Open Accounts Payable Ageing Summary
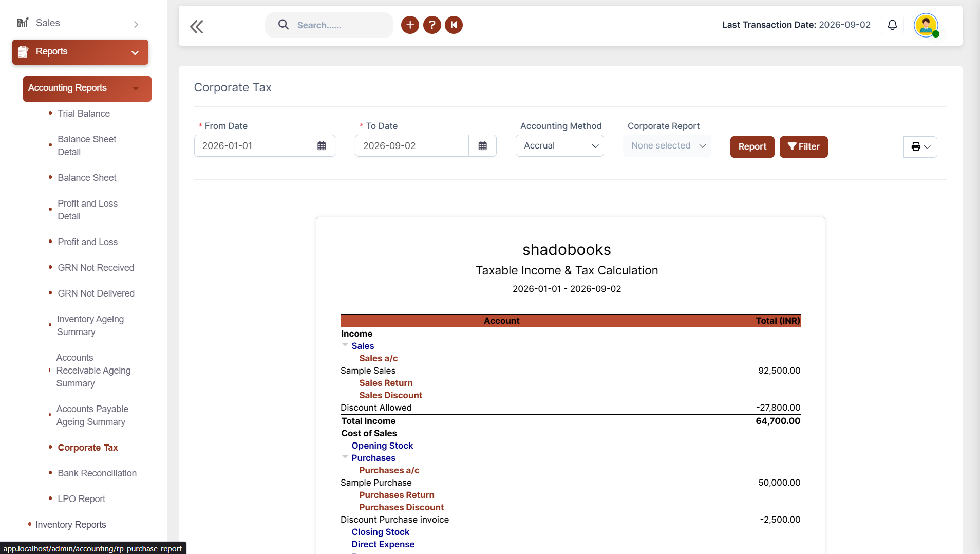The width and height of the screenshot is (980, 554). [x=92, y=415]
